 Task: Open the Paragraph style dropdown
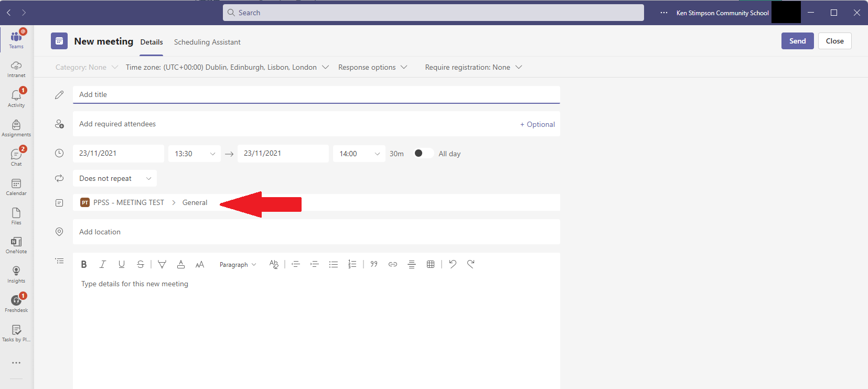point(238,265)
